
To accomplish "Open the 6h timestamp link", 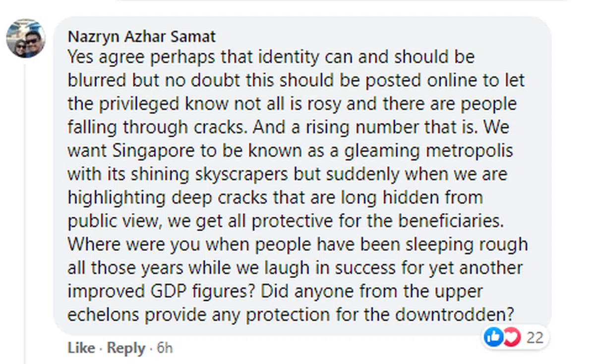I will [165, 348].
